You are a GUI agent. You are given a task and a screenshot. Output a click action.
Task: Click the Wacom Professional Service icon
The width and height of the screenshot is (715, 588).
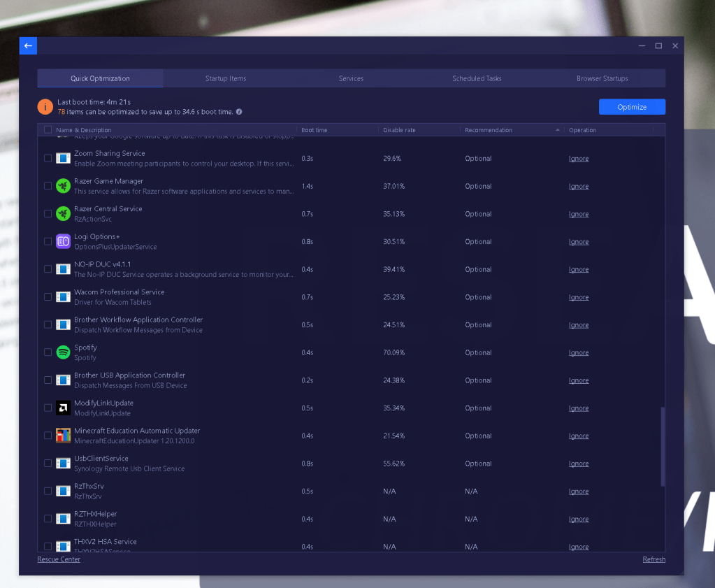(63, 297)
